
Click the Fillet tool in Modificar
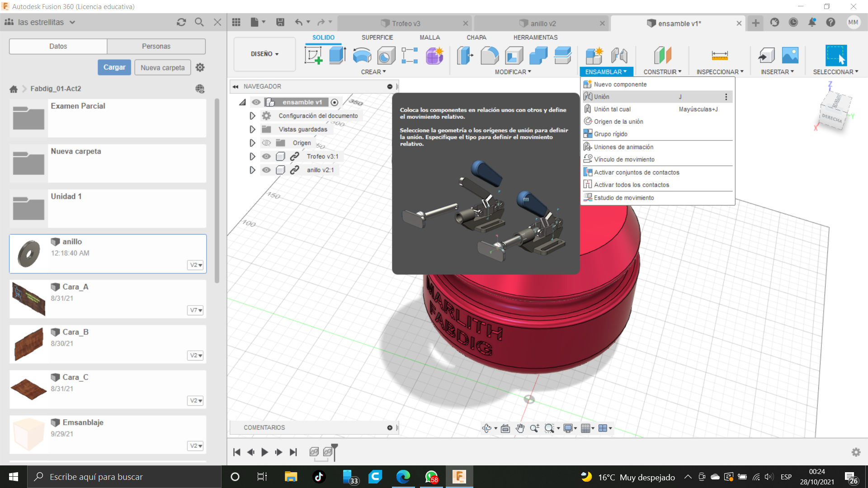[489, 56]
